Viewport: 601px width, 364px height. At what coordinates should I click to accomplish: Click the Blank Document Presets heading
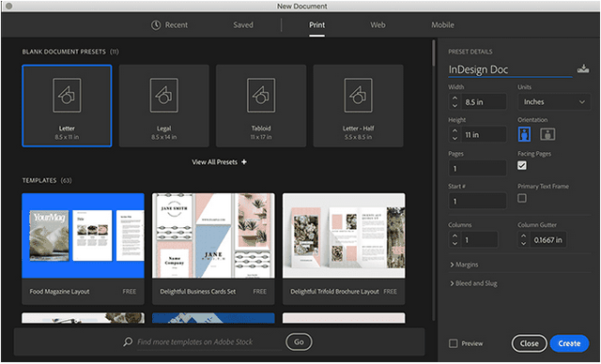(70, 52)
